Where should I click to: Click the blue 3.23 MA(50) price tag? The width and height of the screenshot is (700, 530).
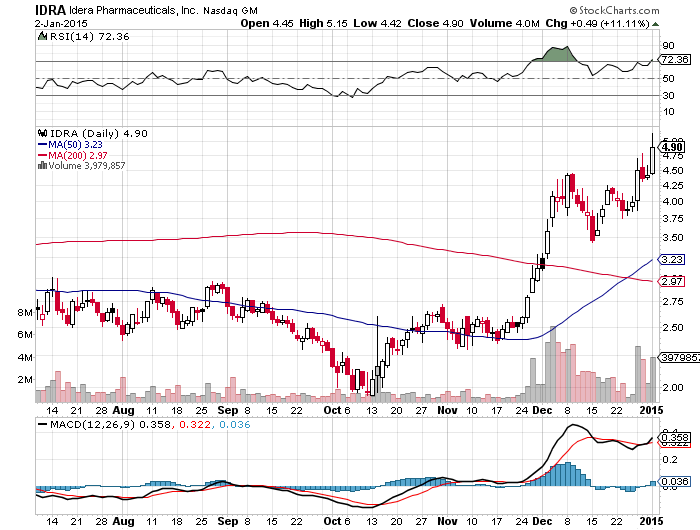pos(671,259)
